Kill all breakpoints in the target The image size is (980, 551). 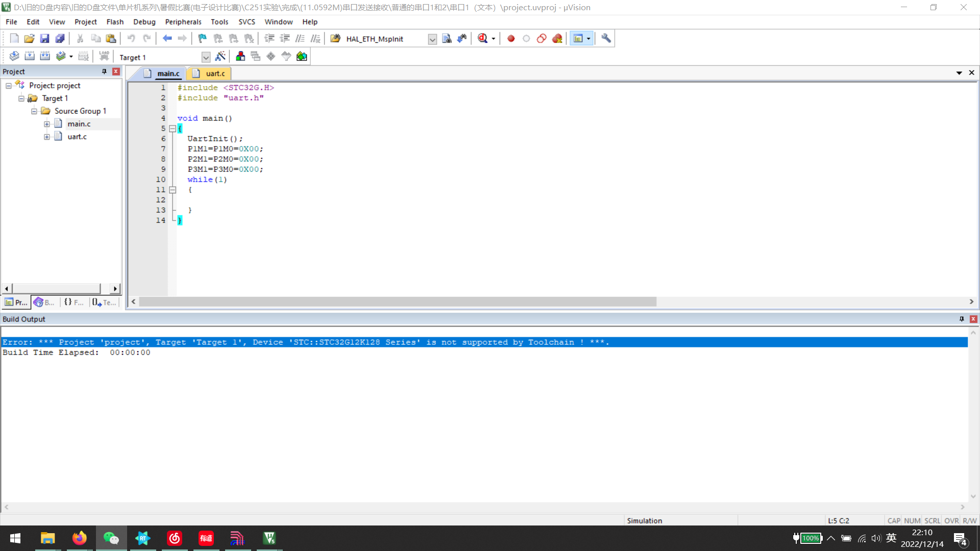557,38
